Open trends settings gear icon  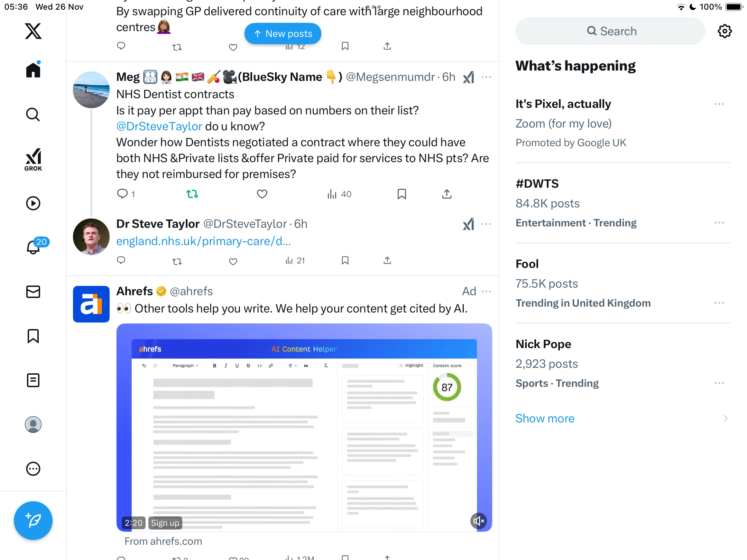[x=725, y=31]
